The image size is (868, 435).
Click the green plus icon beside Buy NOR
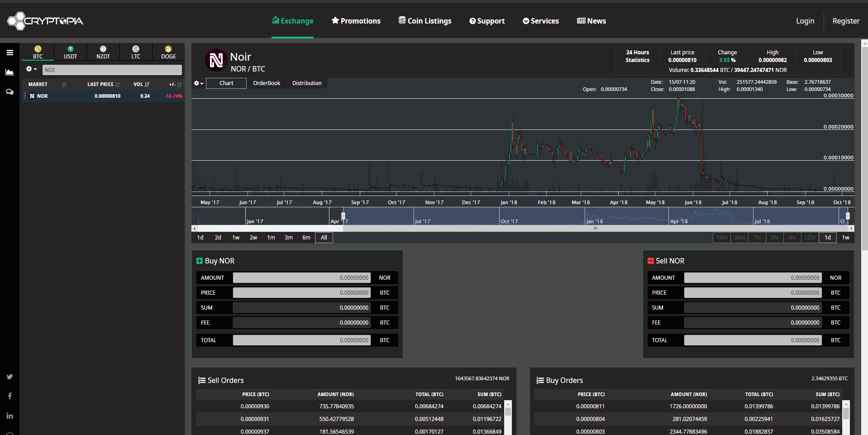pyautogui.click(x=199, y=261)
